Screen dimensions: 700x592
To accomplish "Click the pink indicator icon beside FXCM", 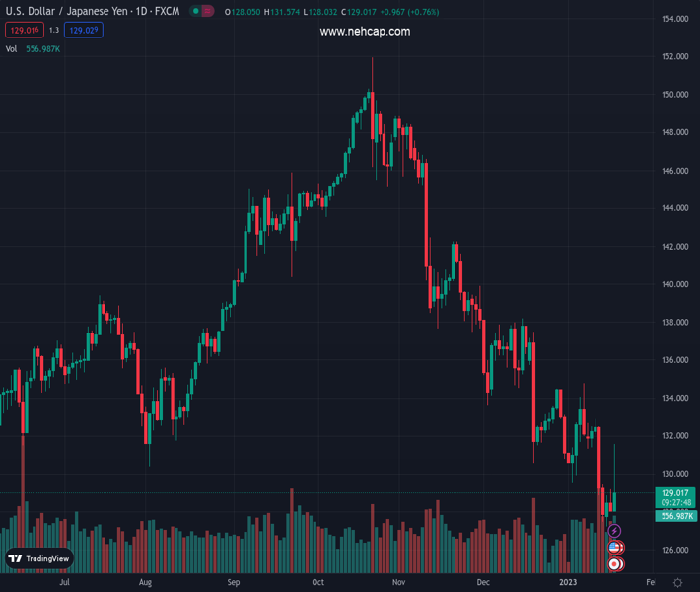I will [x=210, y=12].
